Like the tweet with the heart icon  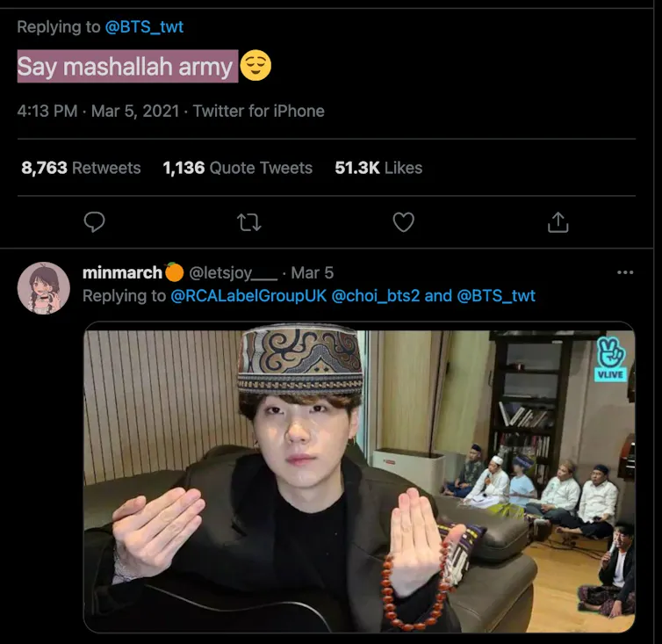coord(403,223)
